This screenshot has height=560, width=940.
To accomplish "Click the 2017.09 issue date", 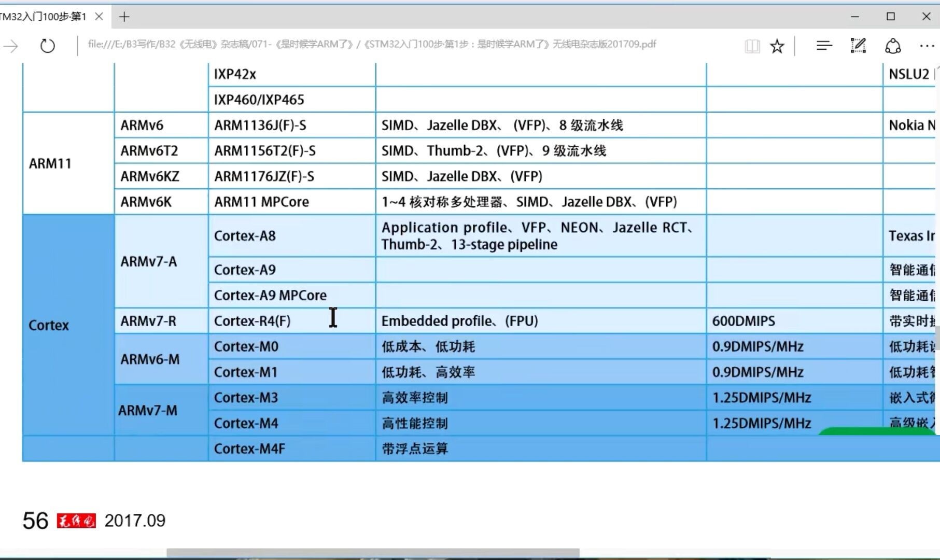I will [135, 521].
